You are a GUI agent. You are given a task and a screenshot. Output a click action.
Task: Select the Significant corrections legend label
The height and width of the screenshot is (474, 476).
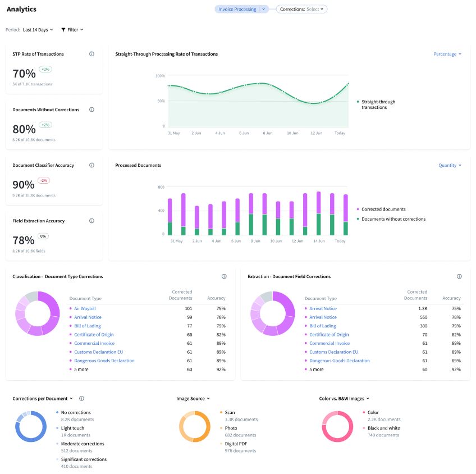[x=84, y=459]
